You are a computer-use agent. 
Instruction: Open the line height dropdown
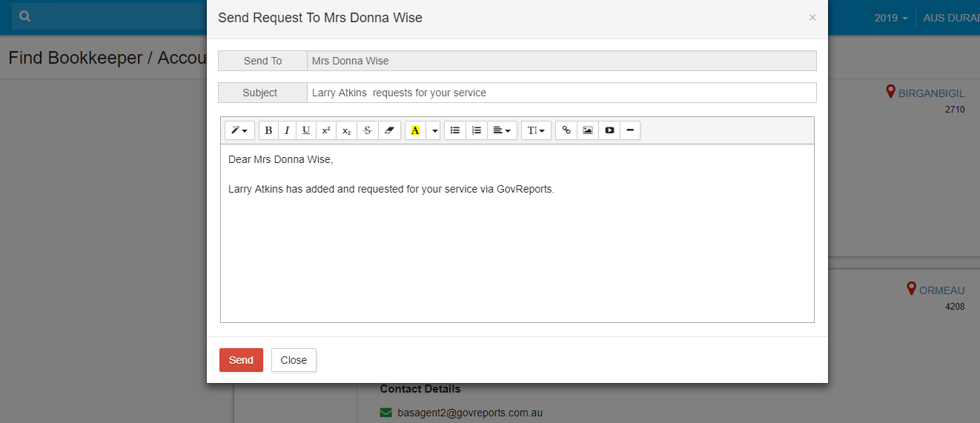pyautogui.click(x=536, y=130)
